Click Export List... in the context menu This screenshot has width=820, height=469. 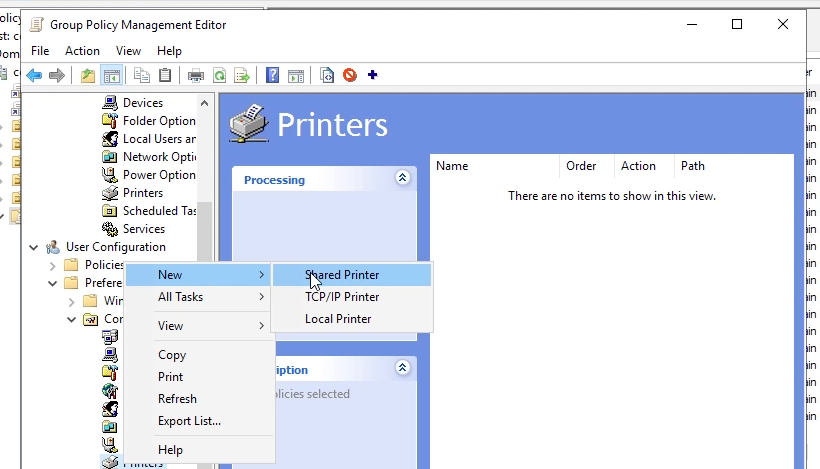tap(189, 421)
